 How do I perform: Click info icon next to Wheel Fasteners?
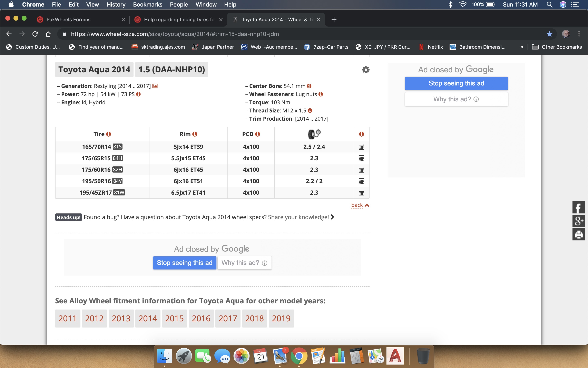pyautogui.click(x=321, y=94)
